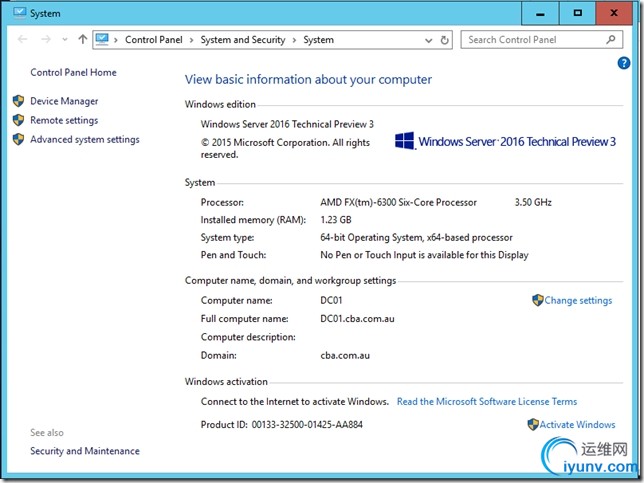Viewport: 644px width, 483px height.
Task: Select Control Panel in breadcrumb
Action: coord(154,40)
